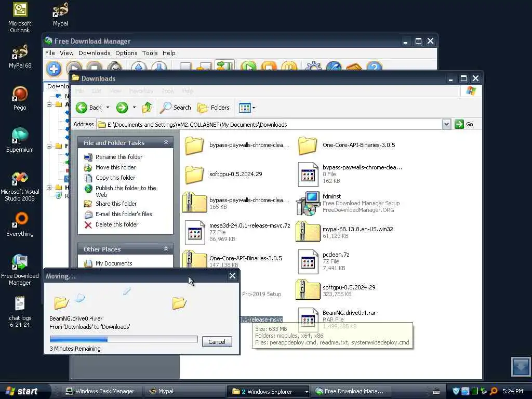Launch Supermium from the desktop
Image resolution: width=532 pixels, height=399 pixels.
click(20, 140)
